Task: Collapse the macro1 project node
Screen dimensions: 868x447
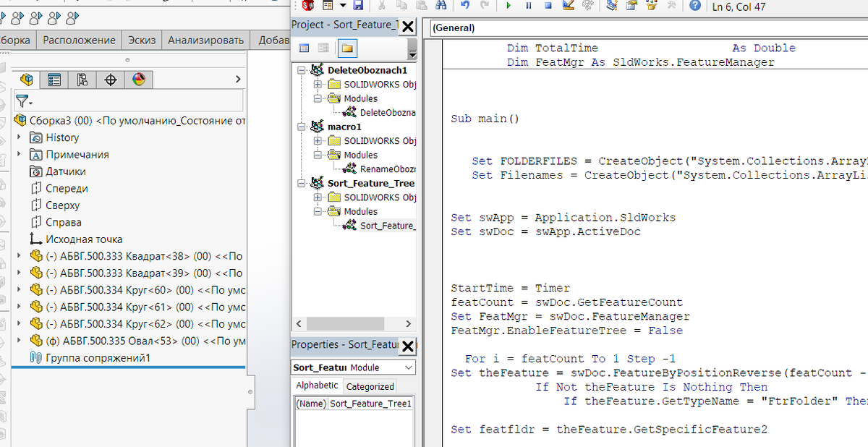Action: point(302,127)
